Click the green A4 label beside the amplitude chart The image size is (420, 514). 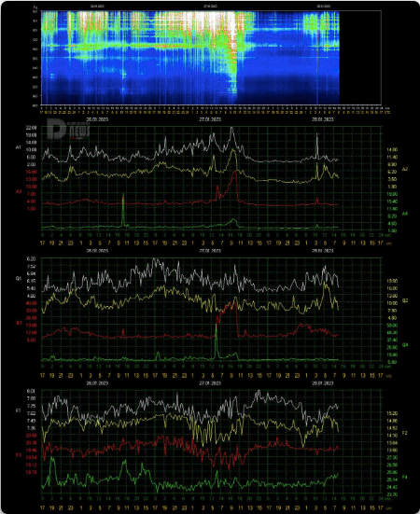point(405,214)
